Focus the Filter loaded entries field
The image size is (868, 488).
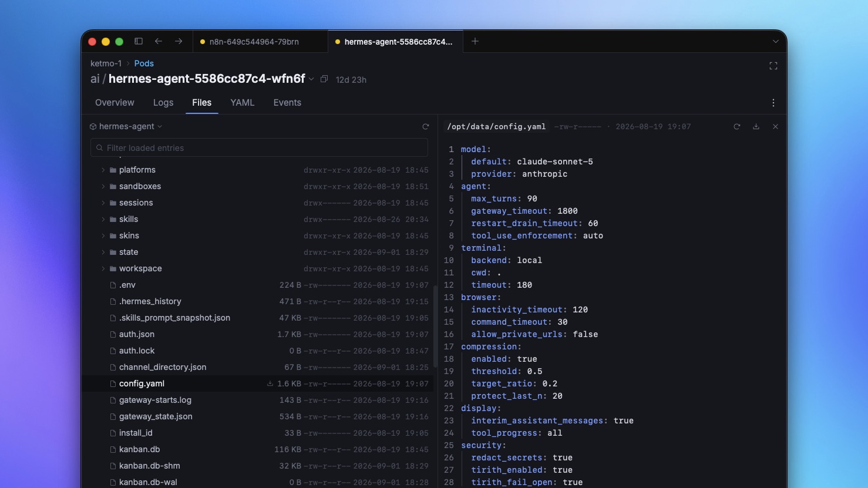click(259, 147)
